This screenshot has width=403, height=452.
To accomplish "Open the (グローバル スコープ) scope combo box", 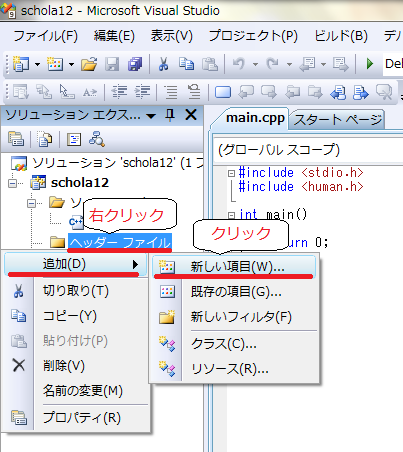I will pyautogui.click(x=308, y=150).
